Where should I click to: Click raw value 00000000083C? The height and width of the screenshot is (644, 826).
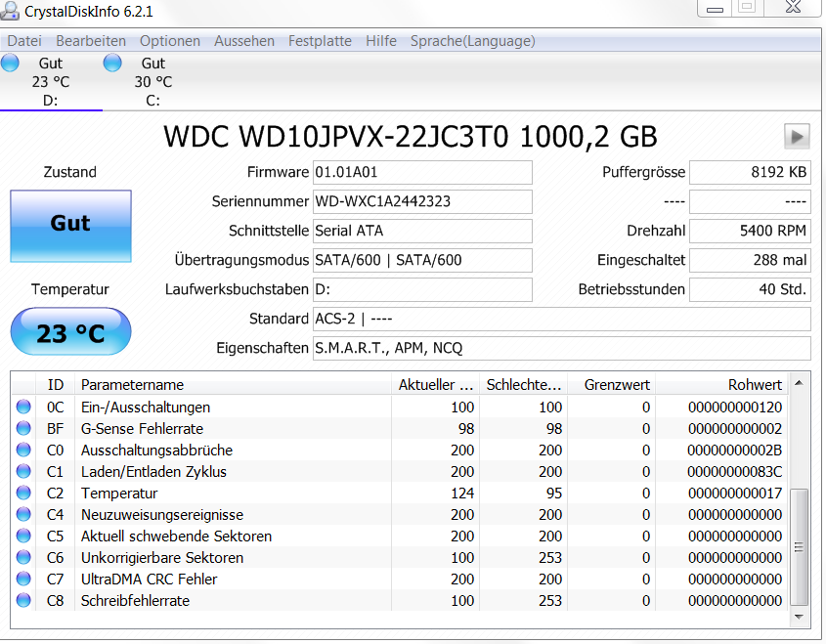click(735, 472)
